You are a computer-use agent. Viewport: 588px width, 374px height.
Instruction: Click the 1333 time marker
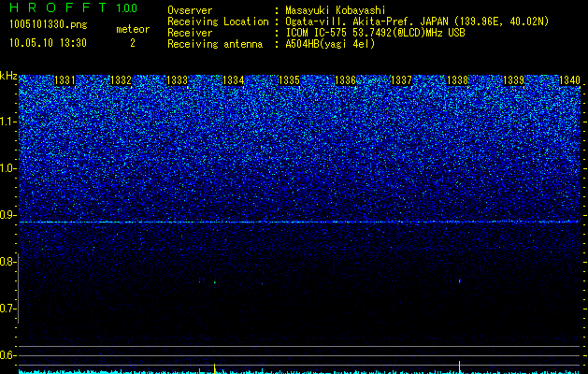tap(177, 80)
